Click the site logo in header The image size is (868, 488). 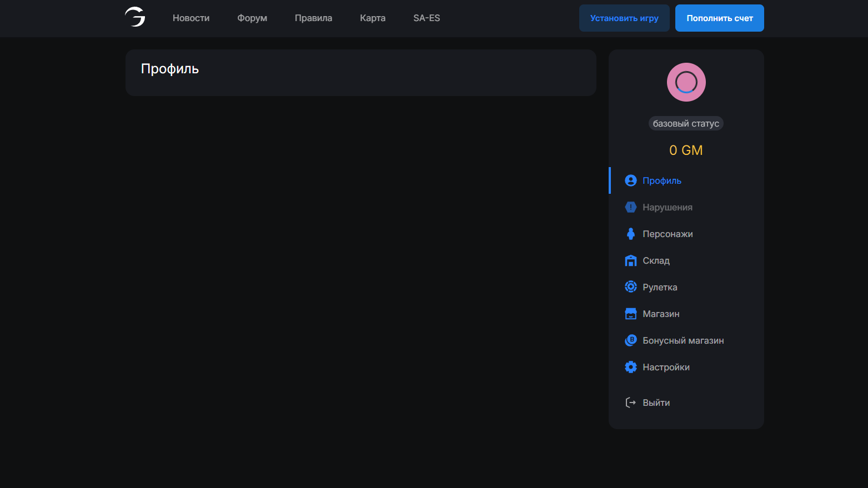coord(135,17)
